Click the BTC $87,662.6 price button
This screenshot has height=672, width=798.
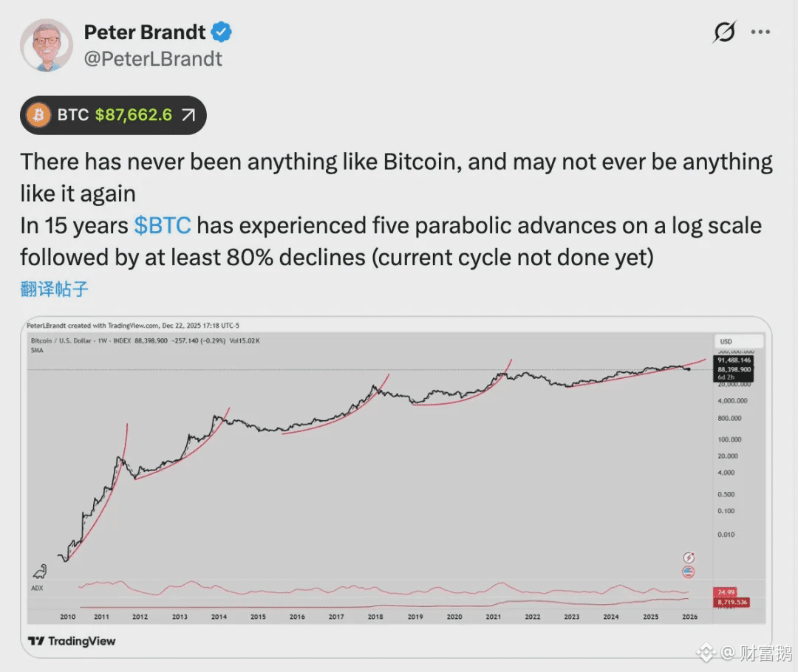112,115
